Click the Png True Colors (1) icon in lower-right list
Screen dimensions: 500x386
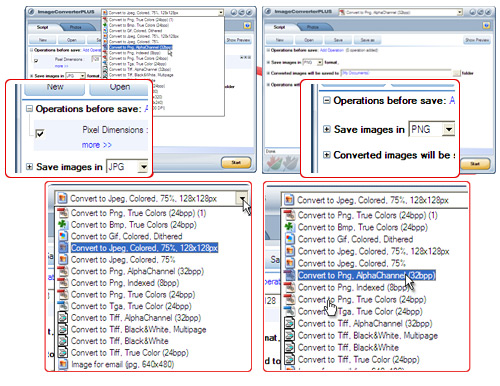(290, 215)
